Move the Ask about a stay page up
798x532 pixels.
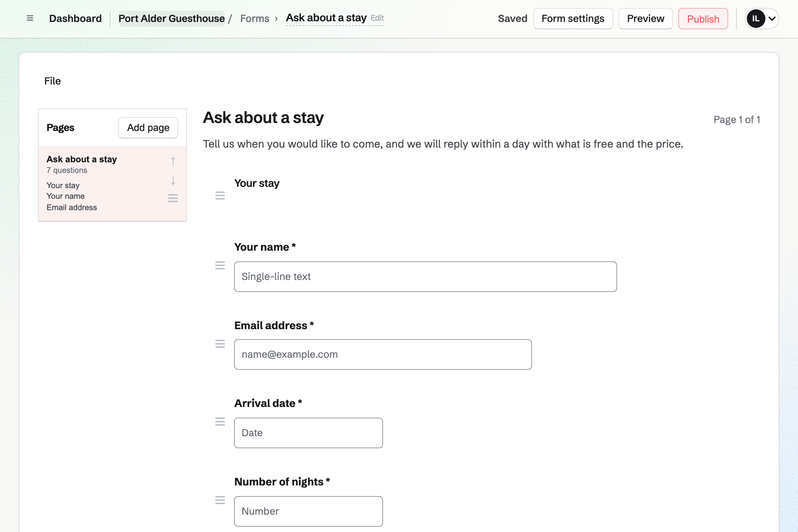click(173, 161)
